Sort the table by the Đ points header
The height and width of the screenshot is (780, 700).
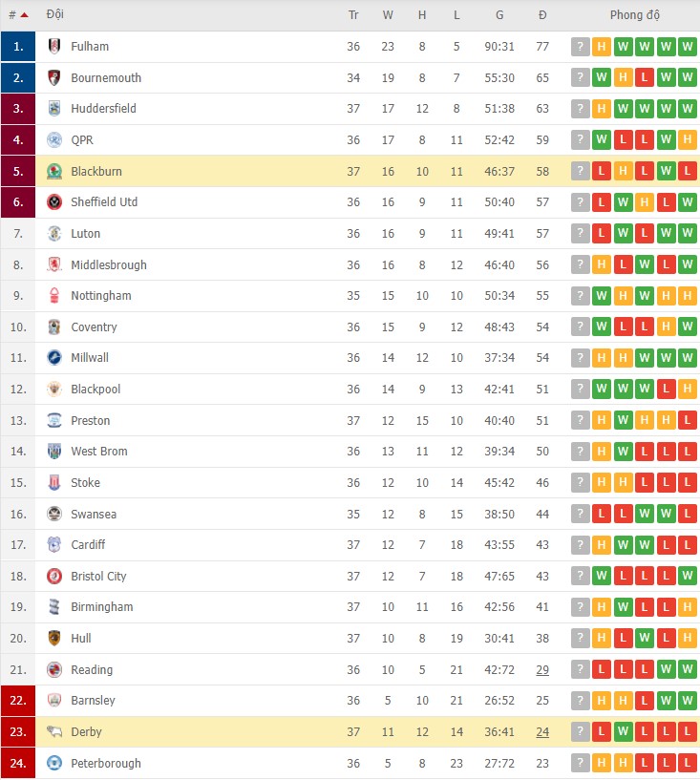[542, 14]
